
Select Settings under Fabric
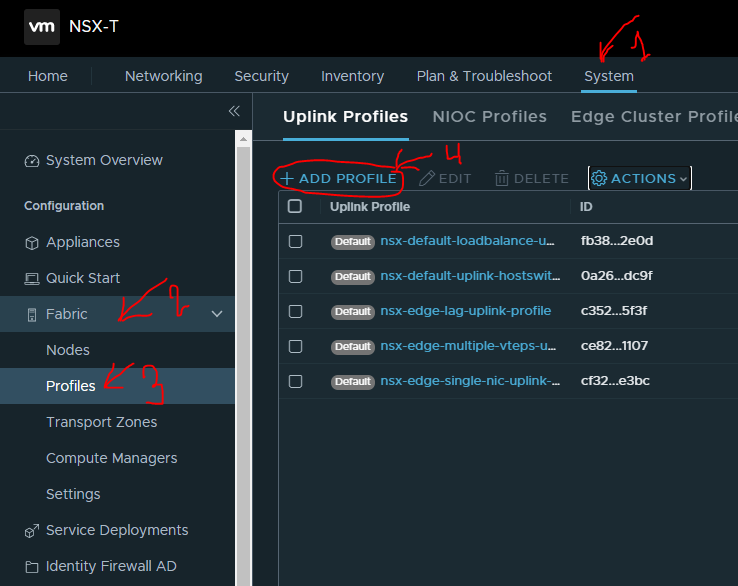tap(73, 494)
